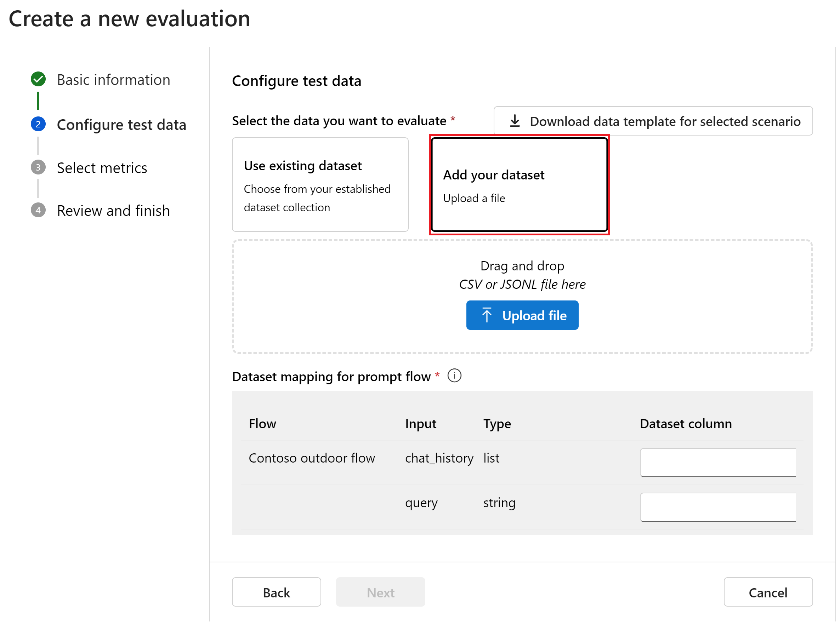The height and width of the screenshot is (625, 840).
Task: Open the query dataset column field
Action: [x=718, y=507]
